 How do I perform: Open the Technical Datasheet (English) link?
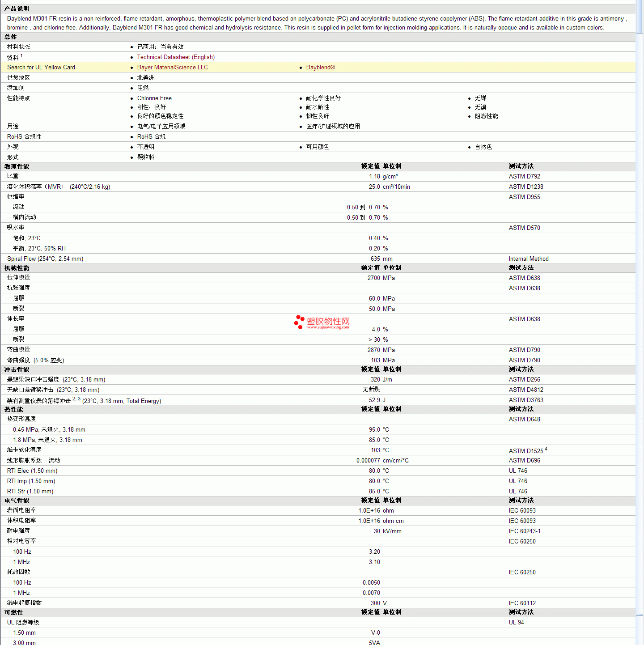click(x=176, y=57)
